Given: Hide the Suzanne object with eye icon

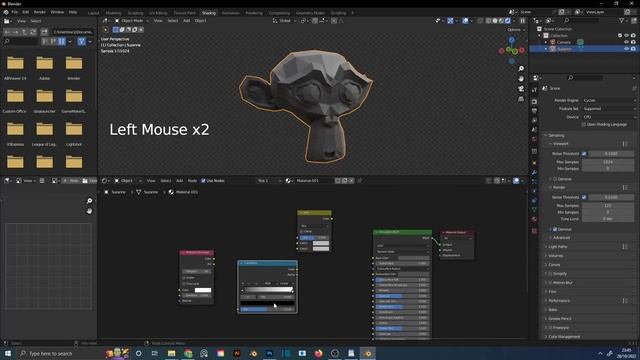Looking at the screenshot, I should 626,49.
